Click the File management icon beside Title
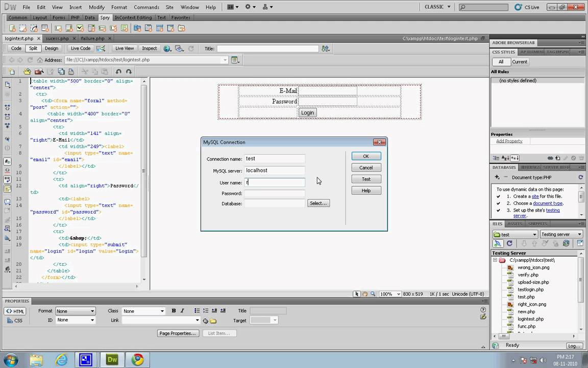588x368 pixels. (x=326, y=49)
